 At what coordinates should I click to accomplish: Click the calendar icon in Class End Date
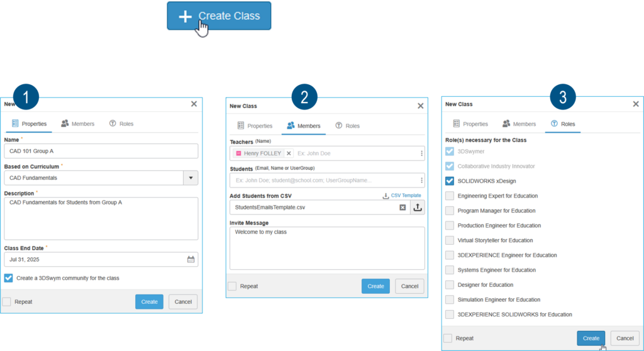coord(191,259)
